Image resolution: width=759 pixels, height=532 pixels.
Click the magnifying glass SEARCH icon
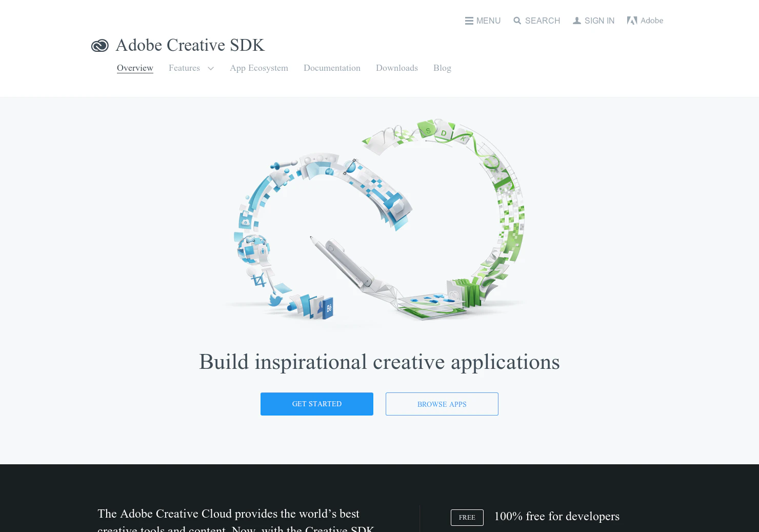pyautogui.click(x=517, y=21)
